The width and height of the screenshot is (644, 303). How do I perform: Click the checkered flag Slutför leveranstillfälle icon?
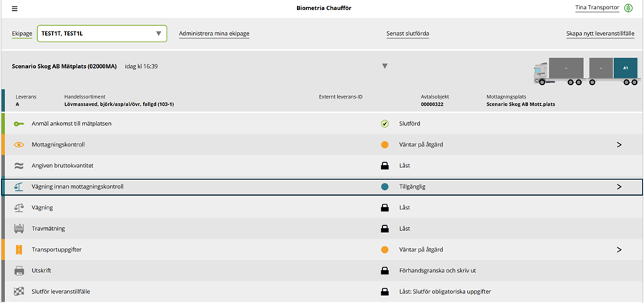(19, 292)
